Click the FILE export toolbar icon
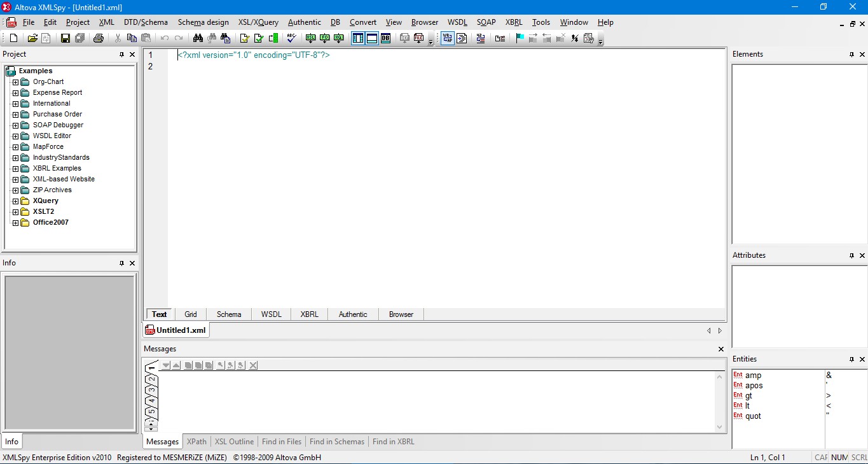The width and height of the screenshot is (868, 464). coord(418,38)
